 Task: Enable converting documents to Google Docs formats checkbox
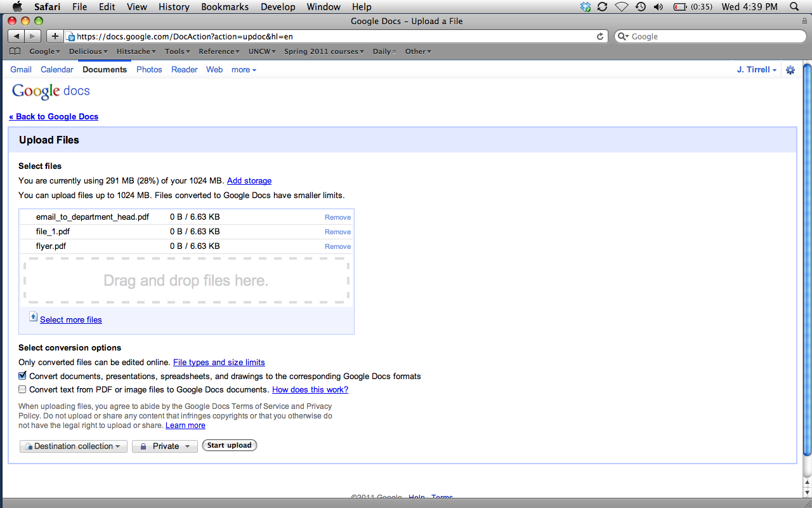[x=23, y=376]
